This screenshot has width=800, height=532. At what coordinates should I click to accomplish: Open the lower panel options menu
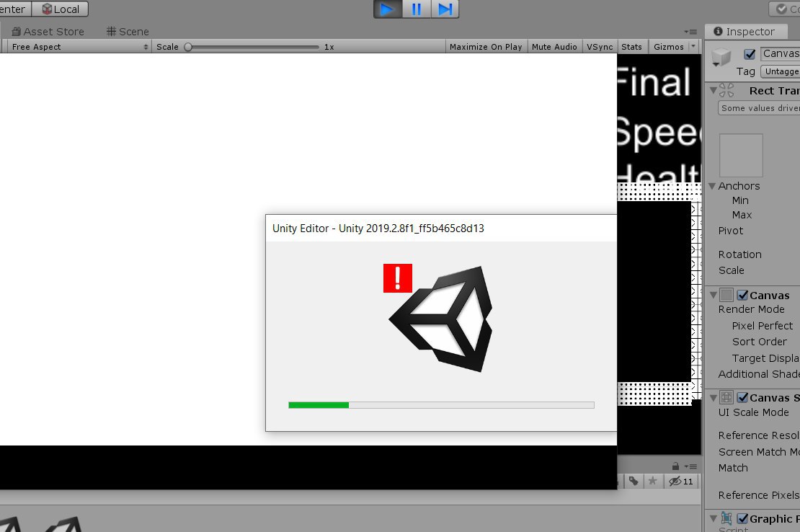690,466
